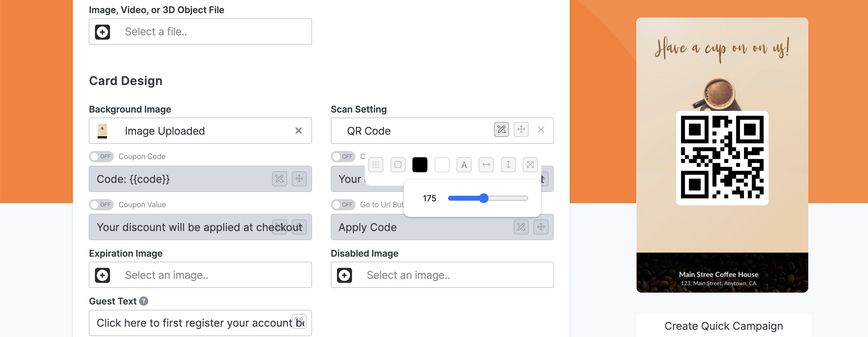The image size is (868, 337).
Task: Click the 'Your discount will be applied' field
Action: point(200,227)
